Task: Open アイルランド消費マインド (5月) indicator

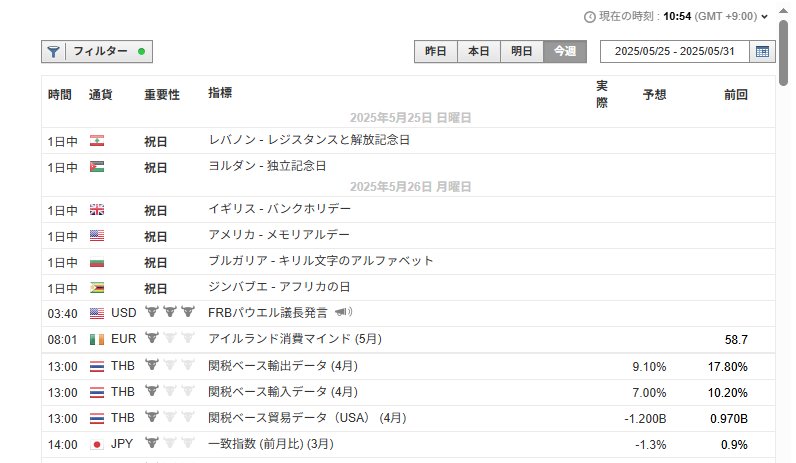Action: tap(294, 339)
